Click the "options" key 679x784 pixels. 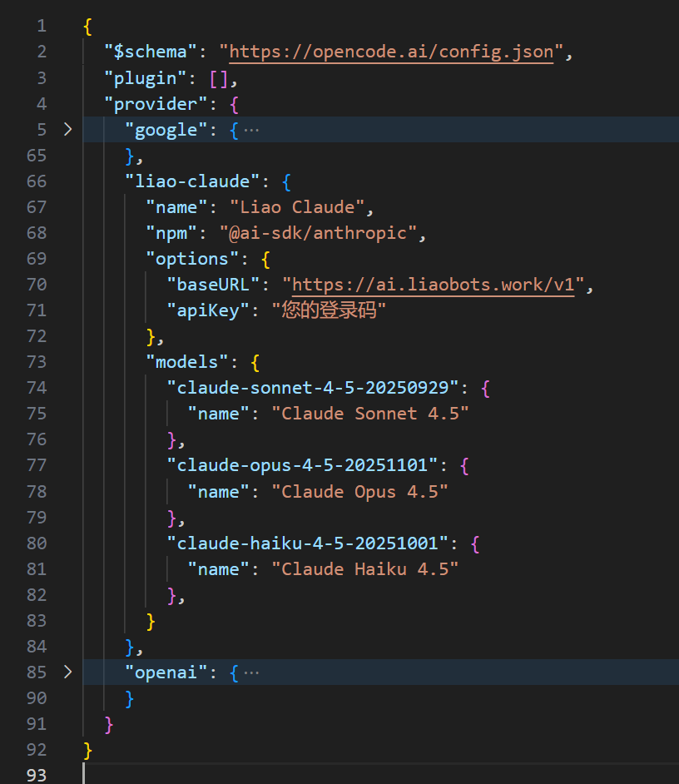[192, 259]
